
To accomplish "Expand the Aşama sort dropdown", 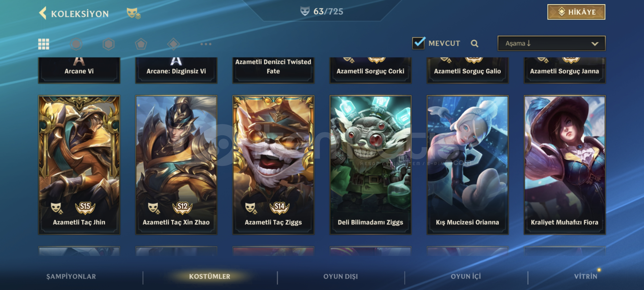I will (x=551, y=43).
